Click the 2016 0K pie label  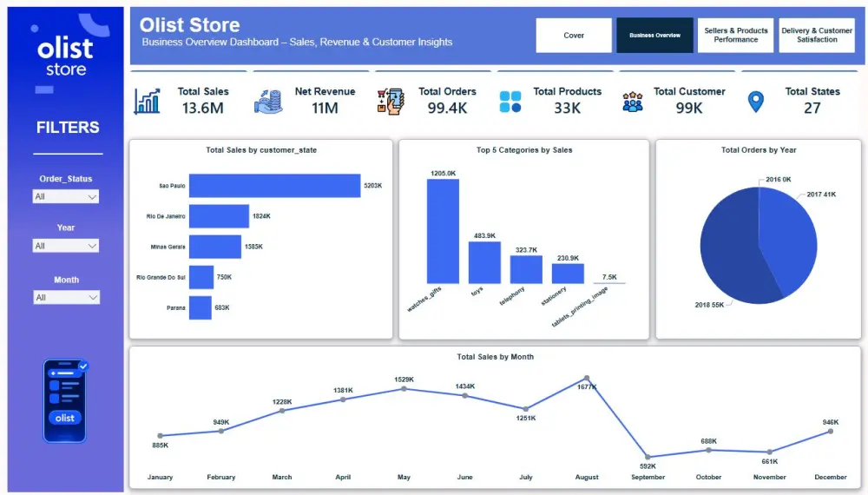coord(779,180)
